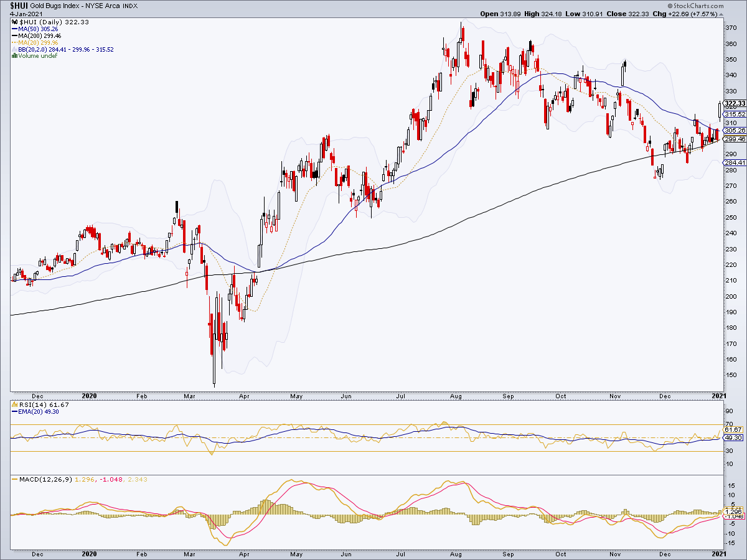This screenshot has width=747, height=560.
Task: Click the 'Low 310.91' value
Action: coord(584,14)
